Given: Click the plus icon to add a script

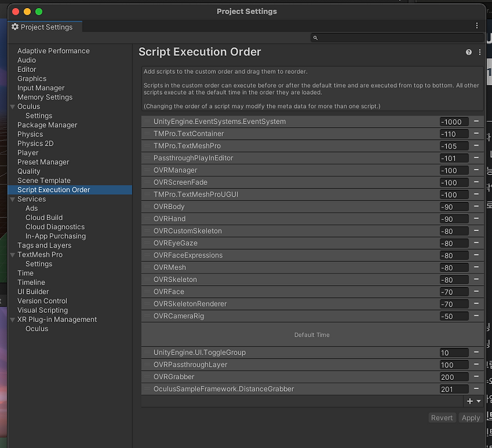Looking at the screenshot, I should (469, 401).
